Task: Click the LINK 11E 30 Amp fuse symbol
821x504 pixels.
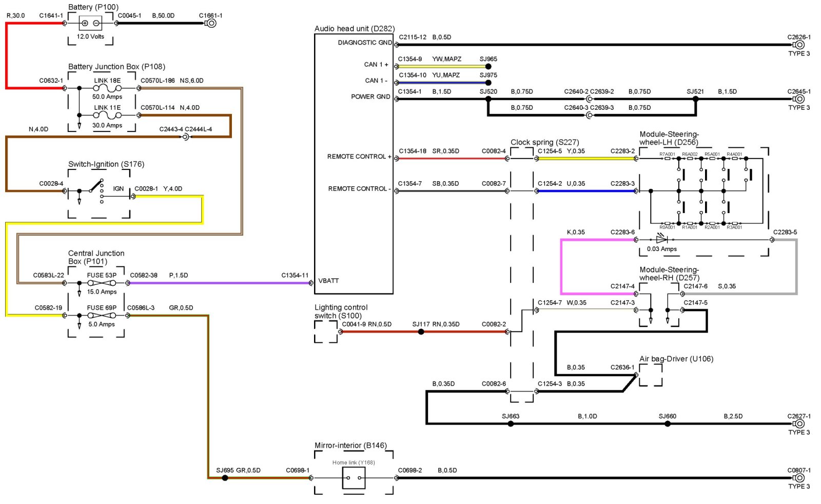Action: point(107,115)
